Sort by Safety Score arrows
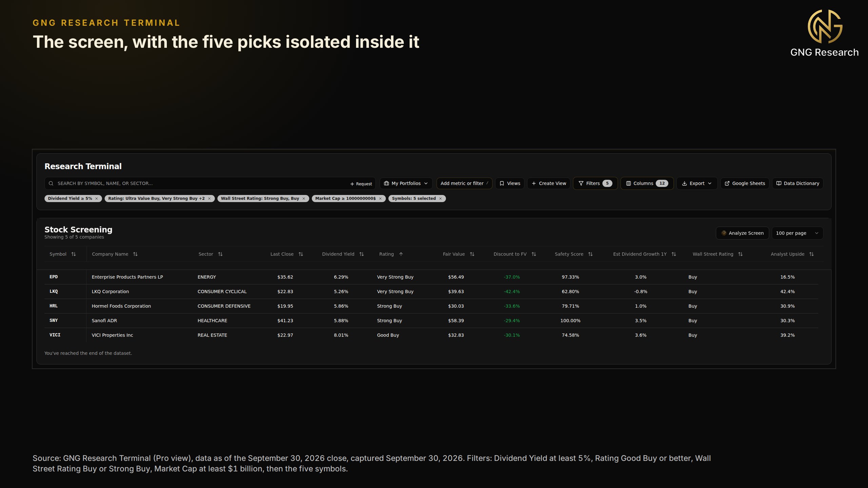The image size is (868, 488). coord(590,254)
